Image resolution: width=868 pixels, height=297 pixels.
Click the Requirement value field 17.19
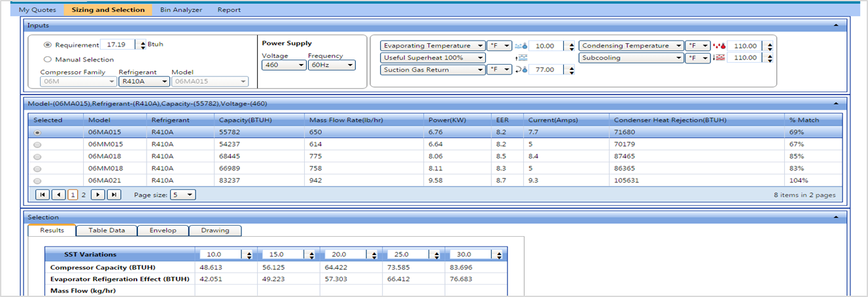tap(119, 45)
